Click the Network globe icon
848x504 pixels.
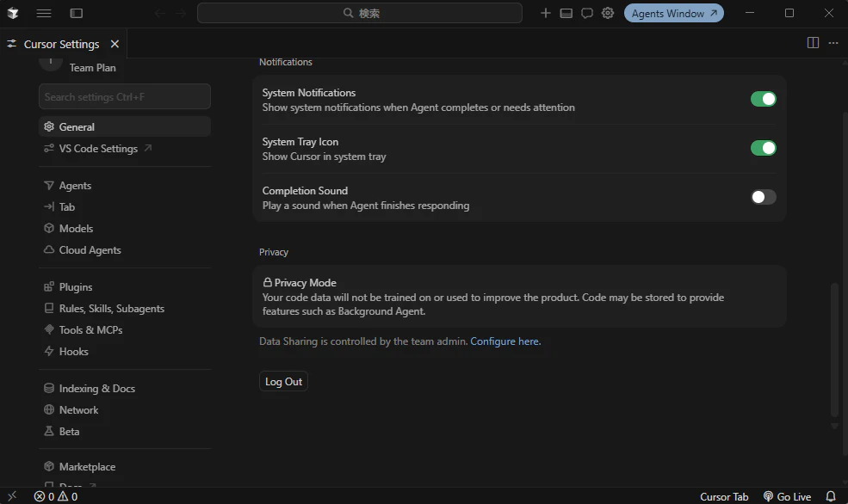click(x=49, y=409)
